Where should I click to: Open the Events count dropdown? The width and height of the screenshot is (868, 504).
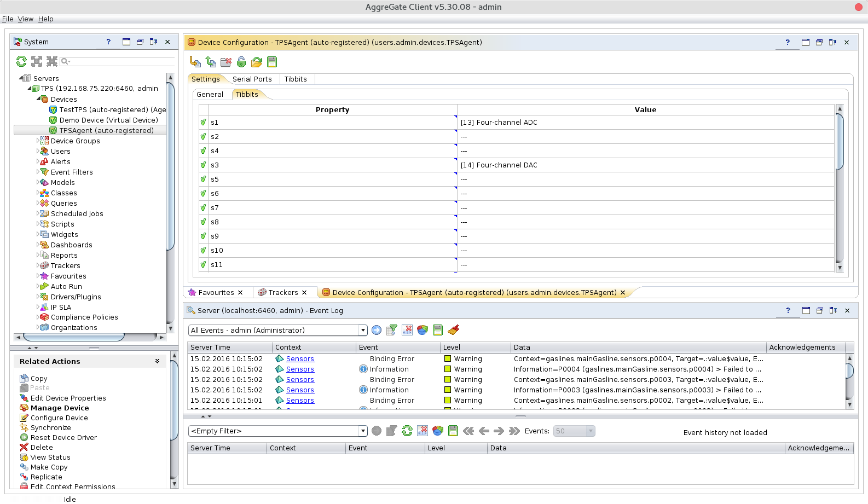click(591, 431)
